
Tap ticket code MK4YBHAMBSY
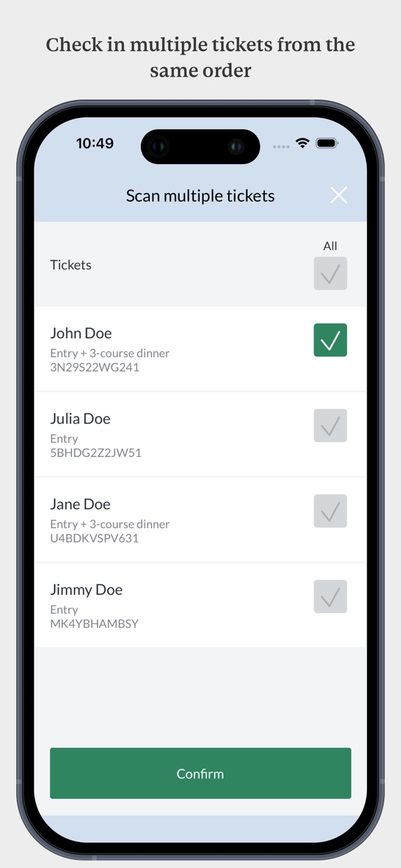pyautogui.click(x=94, y=624)
